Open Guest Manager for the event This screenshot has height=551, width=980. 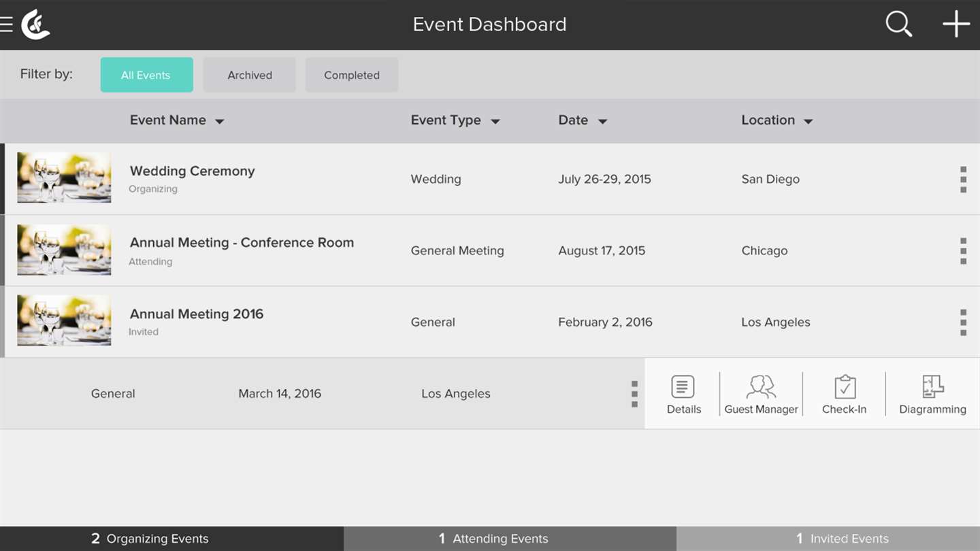[761, 395]
